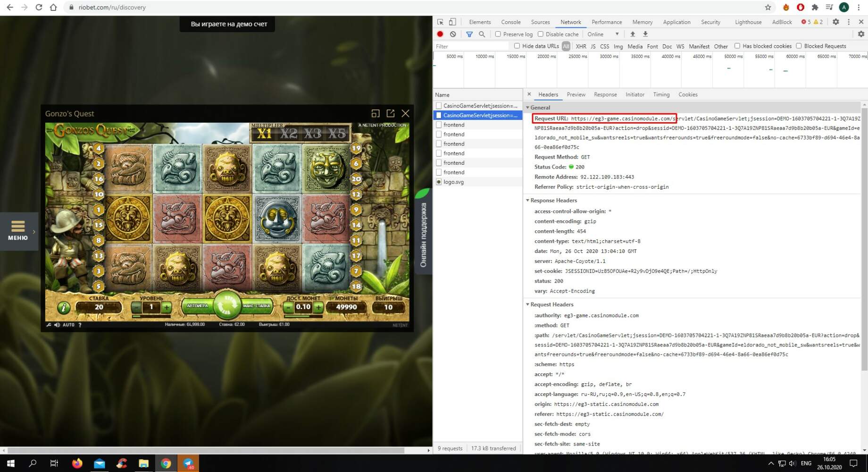Image resolution: width=868 pixels, height=472 pixels.
Task: Toggle the network filter funnel icon
Action: 469,34
